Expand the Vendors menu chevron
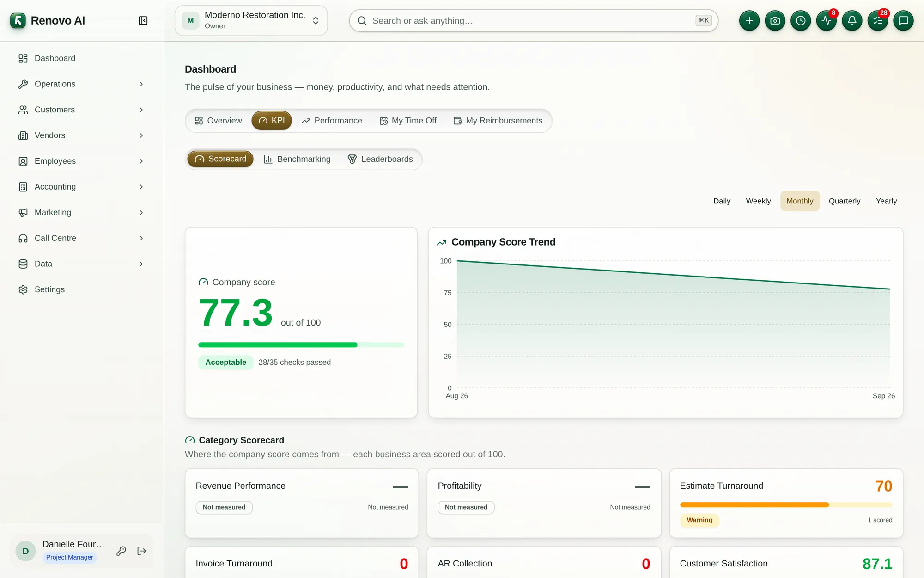Image resolution: width=924 pixels, height=578 pixels. 141,135
